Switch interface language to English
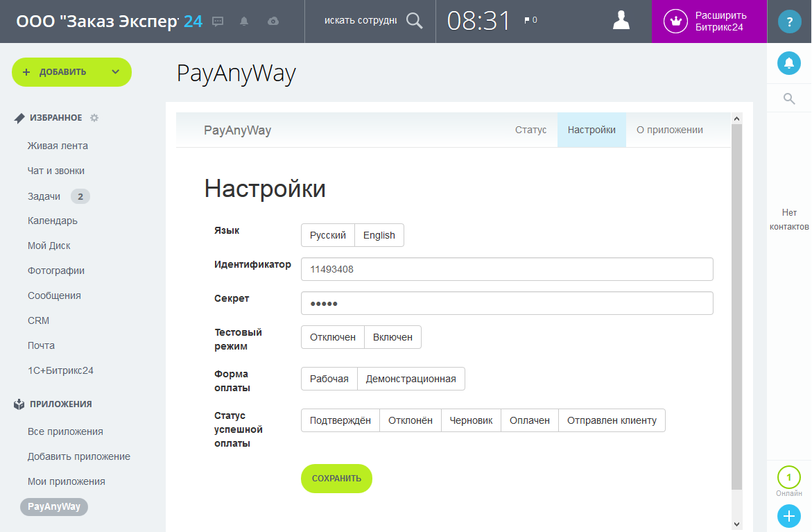 (379, 234)
